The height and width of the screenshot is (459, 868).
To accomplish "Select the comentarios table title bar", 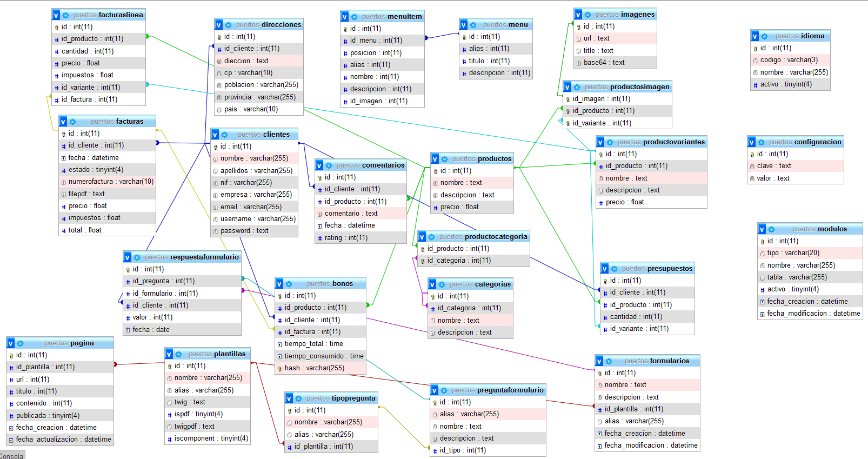I will click(370, 165).
